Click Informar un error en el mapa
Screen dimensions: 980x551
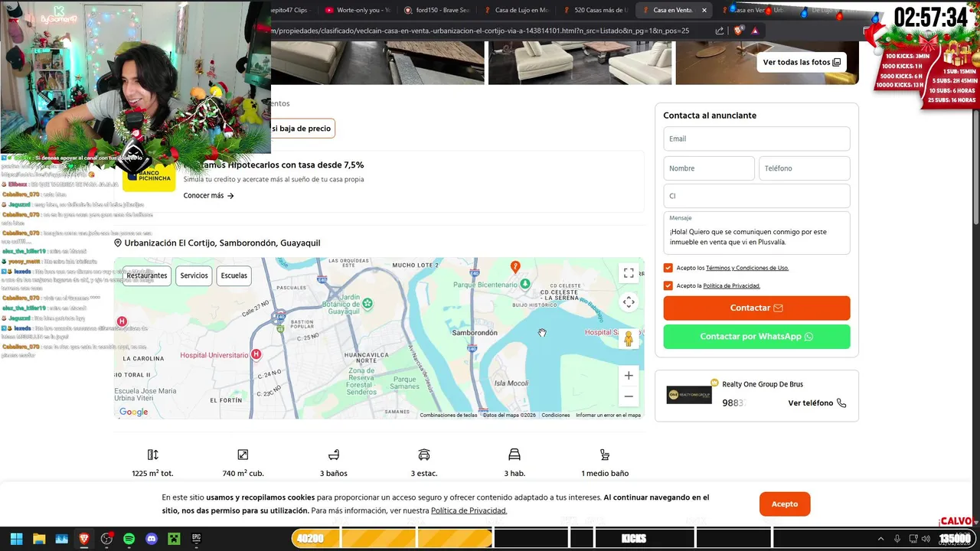[608, 415]
